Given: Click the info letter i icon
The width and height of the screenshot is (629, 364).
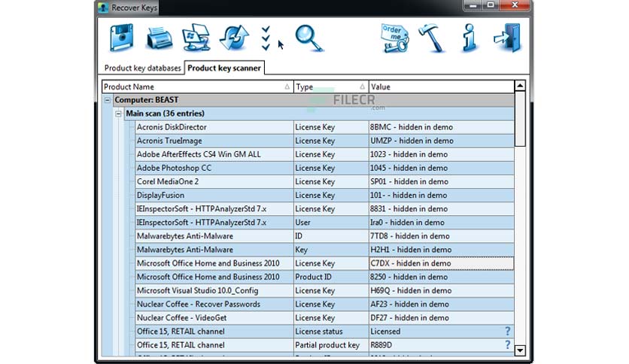Looking at the screenshot, I should (469, 38).
